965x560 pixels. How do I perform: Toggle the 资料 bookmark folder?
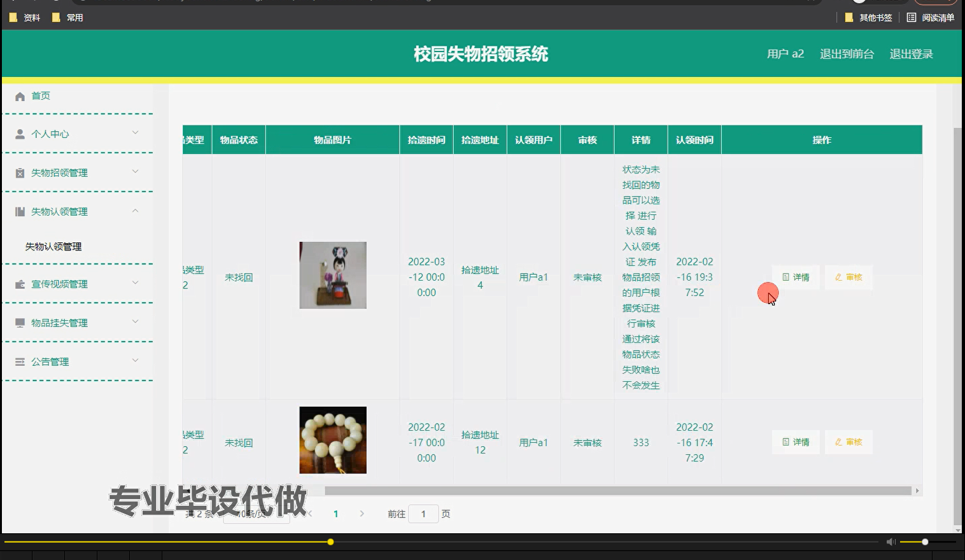[24, 17]
